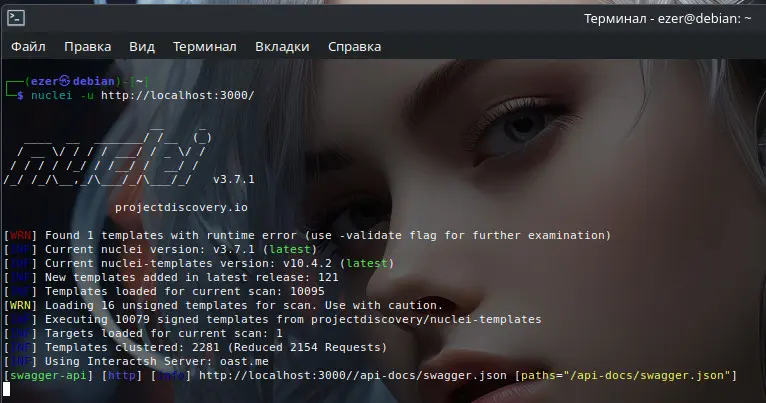Open the Правка menu

(88, 47)
